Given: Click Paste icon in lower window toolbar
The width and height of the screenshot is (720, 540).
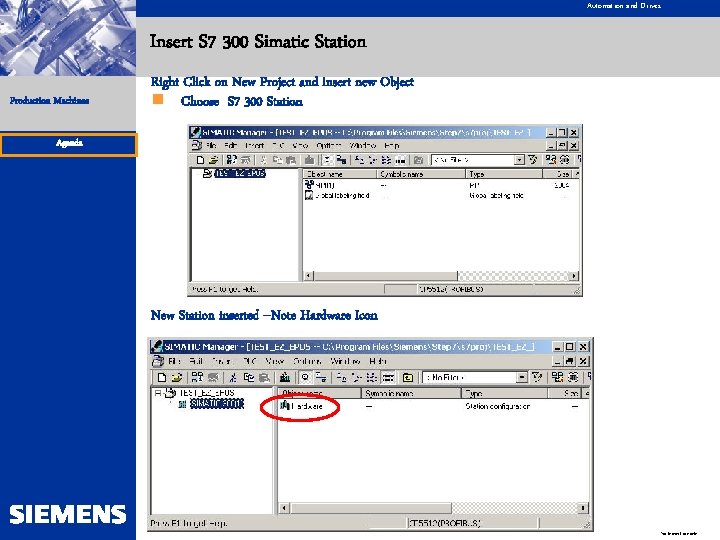Looking at the screenshot, I should (264, 377).
